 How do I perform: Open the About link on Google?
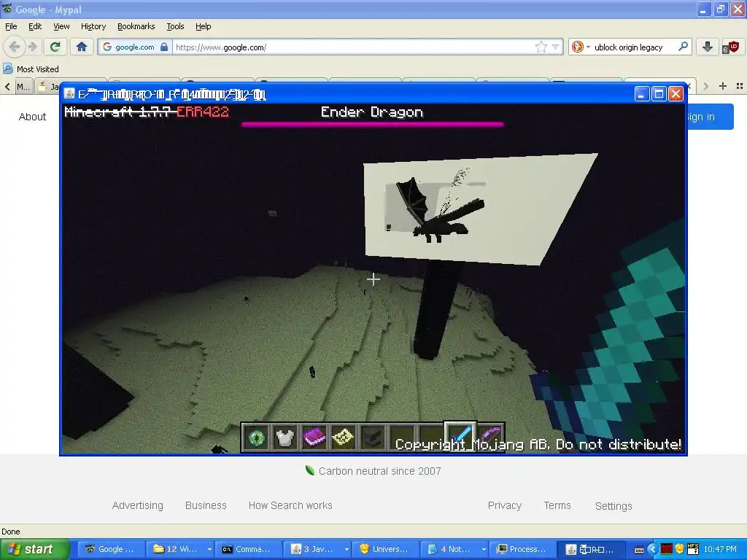tap(32, 117)
